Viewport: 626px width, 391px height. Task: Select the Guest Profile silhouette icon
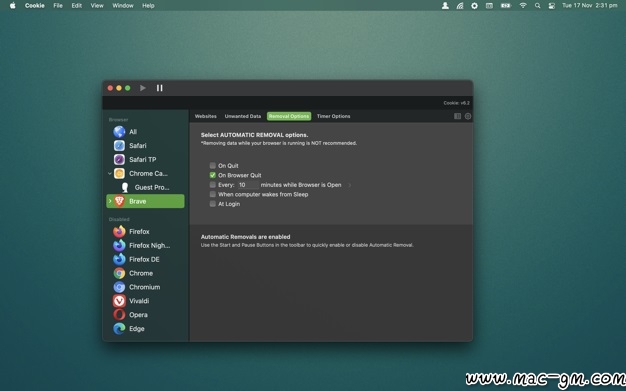[125, 187]
